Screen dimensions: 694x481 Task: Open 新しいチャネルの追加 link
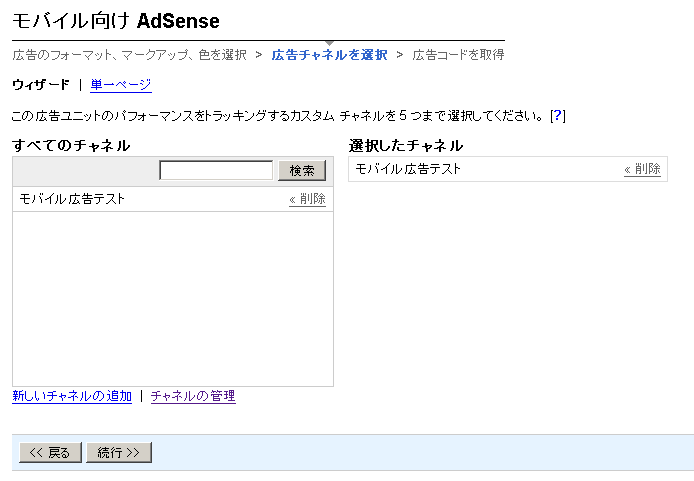point(72,396)
